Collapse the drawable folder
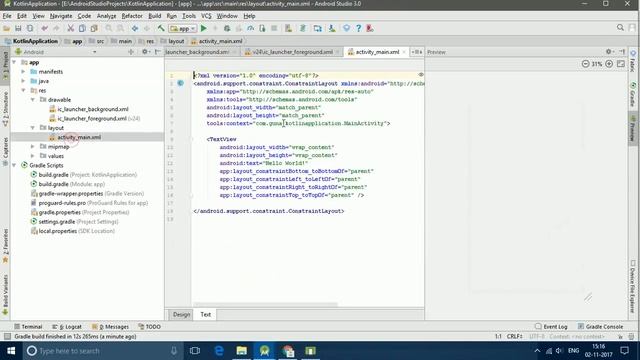Image resolution: width=640 pixels, height=360 pixels. coord(33,100)
